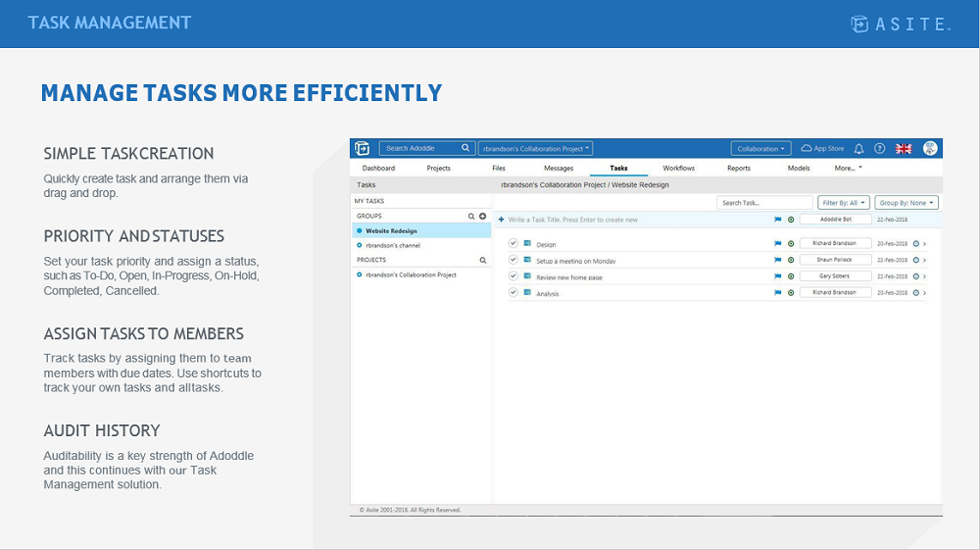Expand the More... menu
The height and width of the screenshot is (550, 980).
848,168
